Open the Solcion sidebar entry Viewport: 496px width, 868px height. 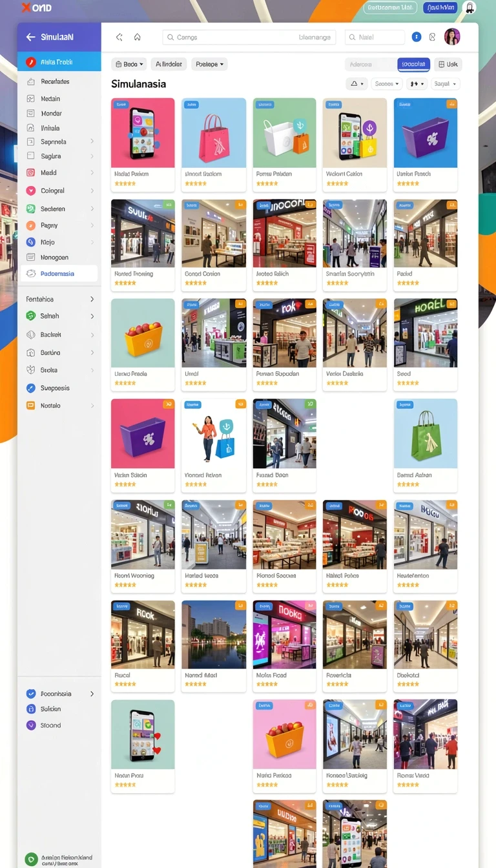[x=59, y=709]
